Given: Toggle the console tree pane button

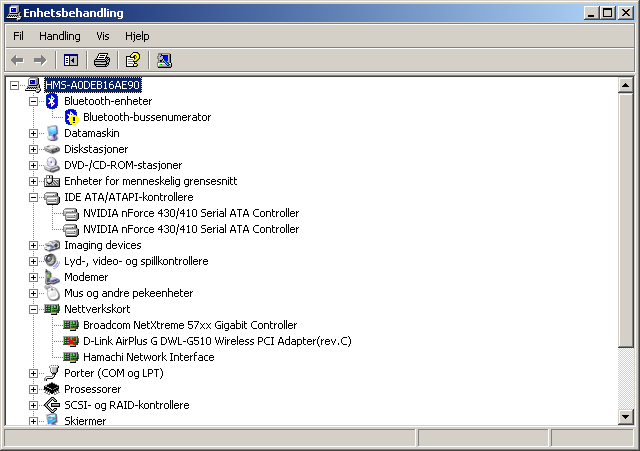Looking at the screenshot, I should [x=71, y=60].
